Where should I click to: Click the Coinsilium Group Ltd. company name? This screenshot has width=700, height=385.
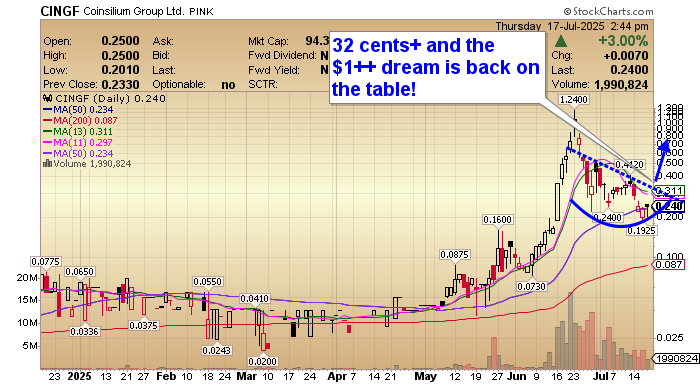134,11
